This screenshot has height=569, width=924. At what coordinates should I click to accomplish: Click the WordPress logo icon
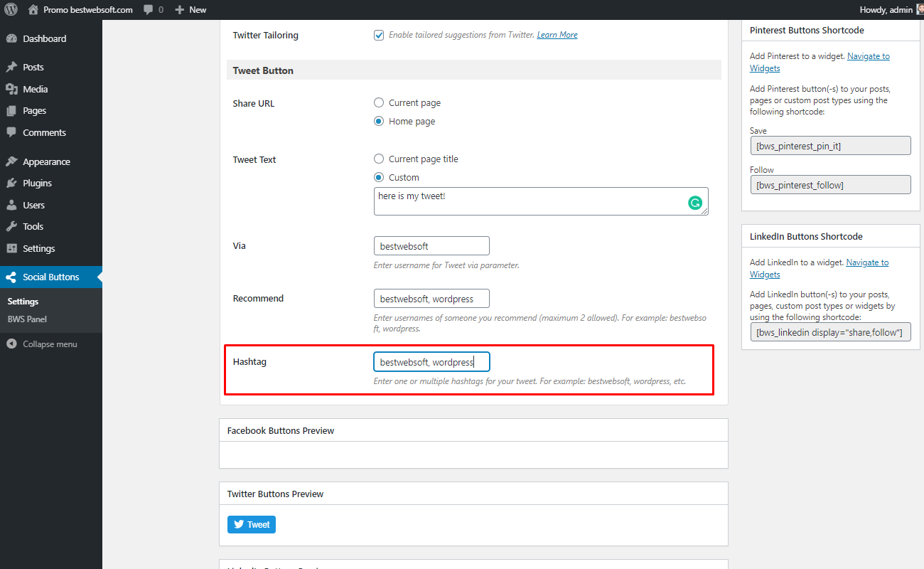coord(11,10)
